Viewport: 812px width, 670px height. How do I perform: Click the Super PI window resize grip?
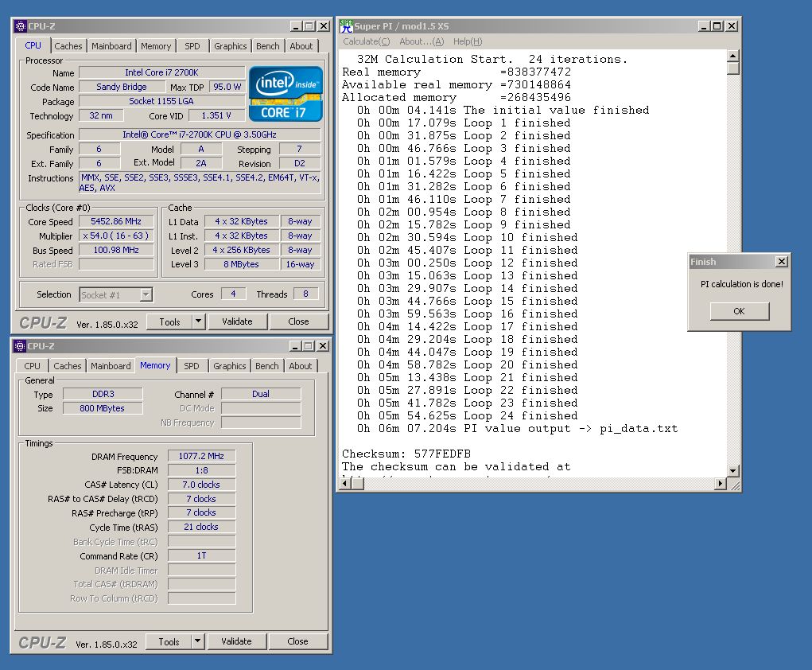733,484
